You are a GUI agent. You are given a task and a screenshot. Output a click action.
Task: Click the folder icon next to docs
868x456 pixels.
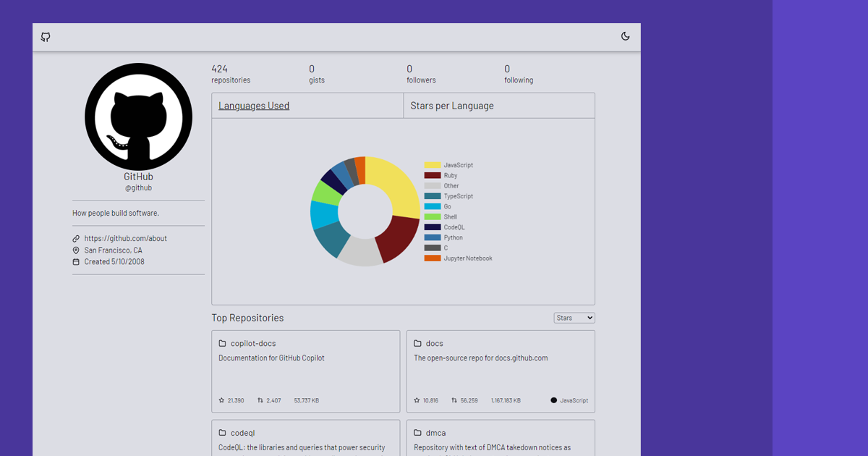tap(418, 343)
